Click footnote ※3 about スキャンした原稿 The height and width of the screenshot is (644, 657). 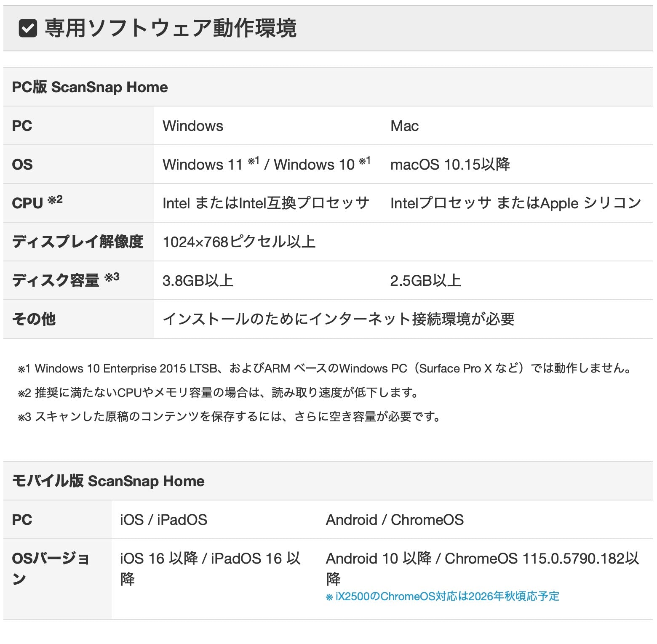tap(230, 416)
